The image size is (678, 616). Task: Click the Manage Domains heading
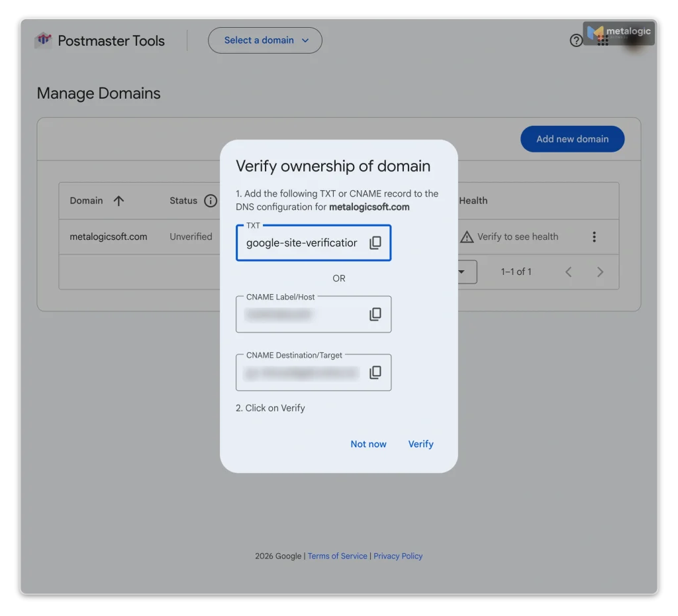pos(99,93)
